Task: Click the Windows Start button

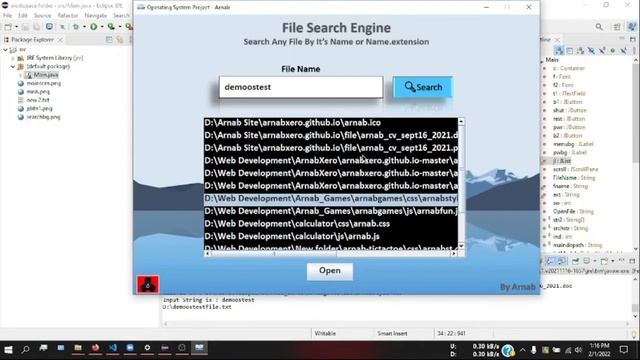Action: (x=8, y=350)
